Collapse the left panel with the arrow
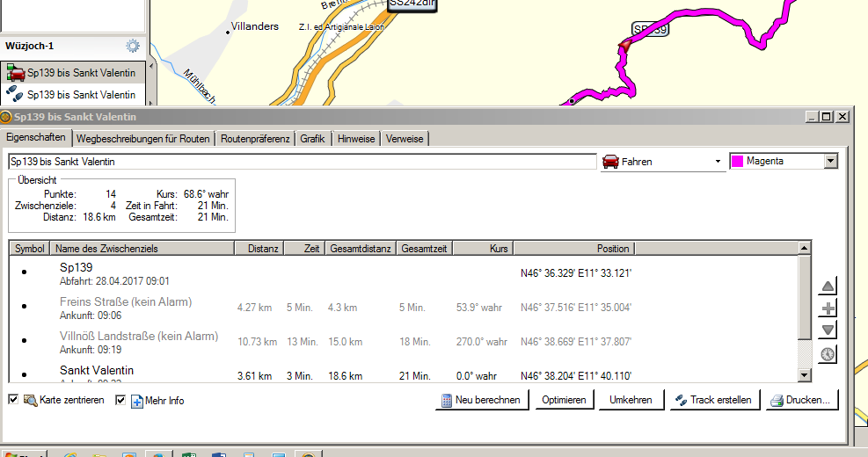 151,65
